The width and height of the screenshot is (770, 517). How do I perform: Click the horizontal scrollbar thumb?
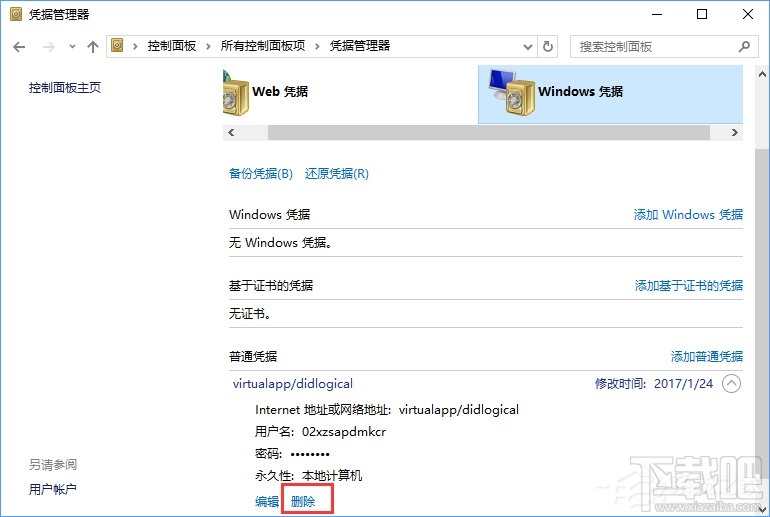pos(489,133)
